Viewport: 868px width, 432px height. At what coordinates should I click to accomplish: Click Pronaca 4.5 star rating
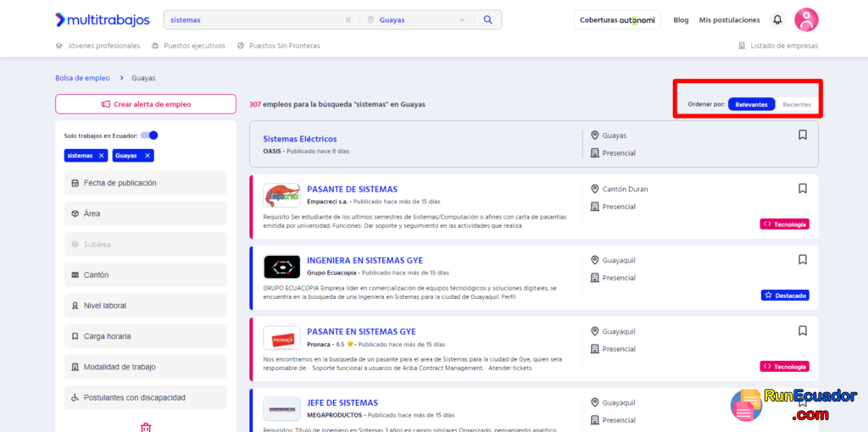click(344, 344)
